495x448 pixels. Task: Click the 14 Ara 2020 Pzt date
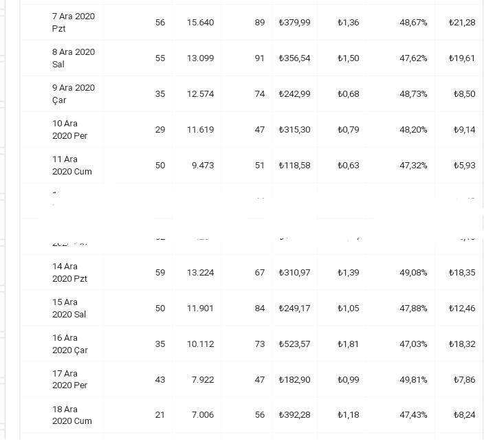point(69,272)
